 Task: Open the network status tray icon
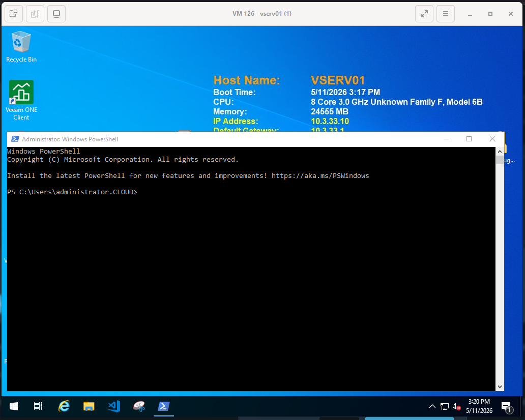[444, 407]
